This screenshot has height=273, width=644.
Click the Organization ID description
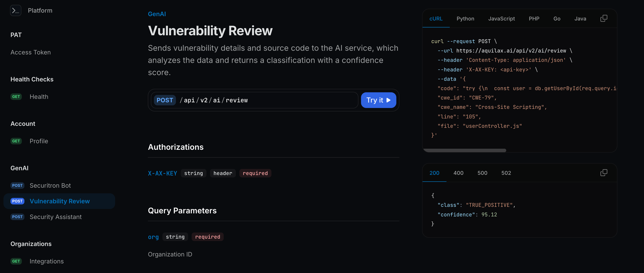coord(170,254)
